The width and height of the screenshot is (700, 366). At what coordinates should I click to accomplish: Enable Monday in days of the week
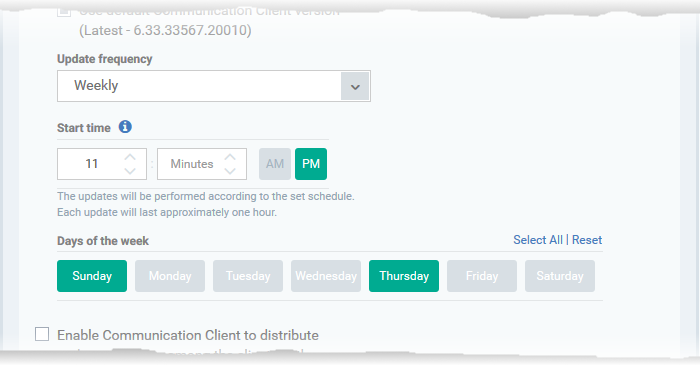(x=170, y=276)
